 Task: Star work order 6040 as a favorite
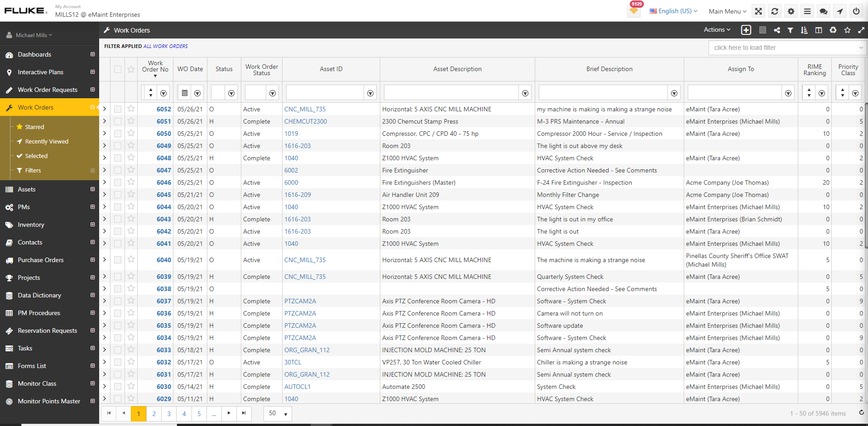point(131,260)
